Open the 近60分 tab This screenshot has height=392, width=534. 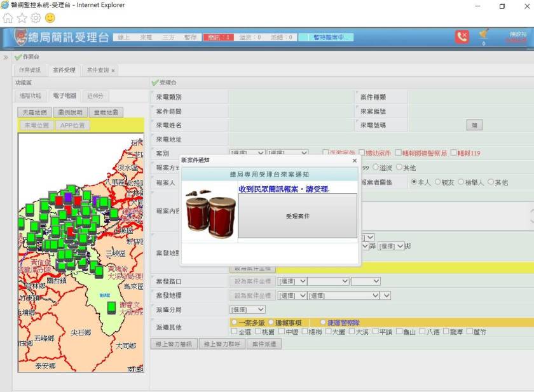(x=95, y=96)
